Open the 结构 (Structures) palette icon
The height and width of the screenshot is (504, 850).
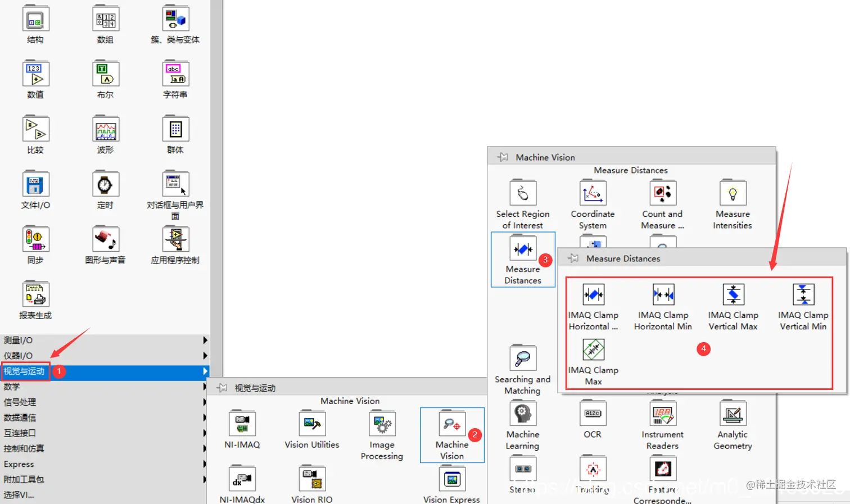coord(35,19)
